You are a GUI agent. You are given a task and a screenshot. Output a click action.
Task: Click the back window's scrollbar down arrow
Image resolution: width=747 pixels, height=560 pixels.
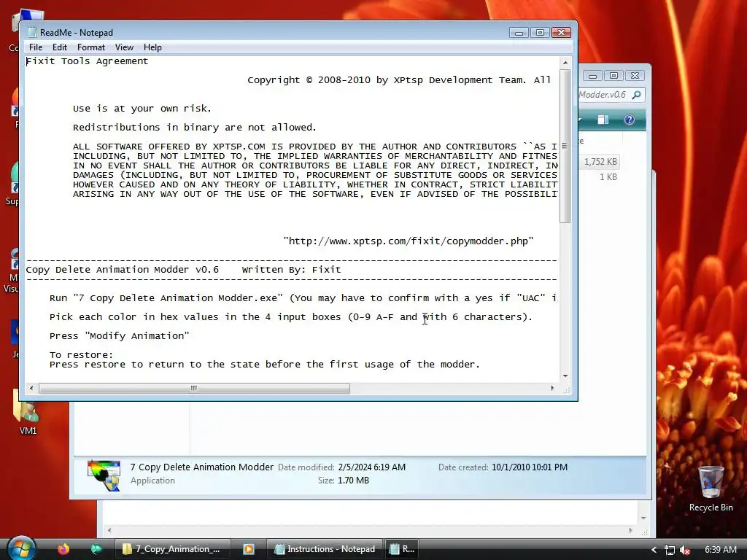coord(643,518)
